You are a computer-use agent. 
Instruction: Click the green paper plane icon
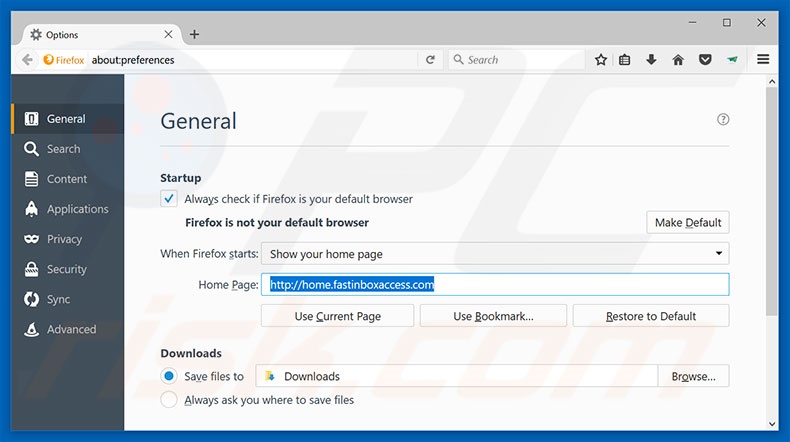732,60
